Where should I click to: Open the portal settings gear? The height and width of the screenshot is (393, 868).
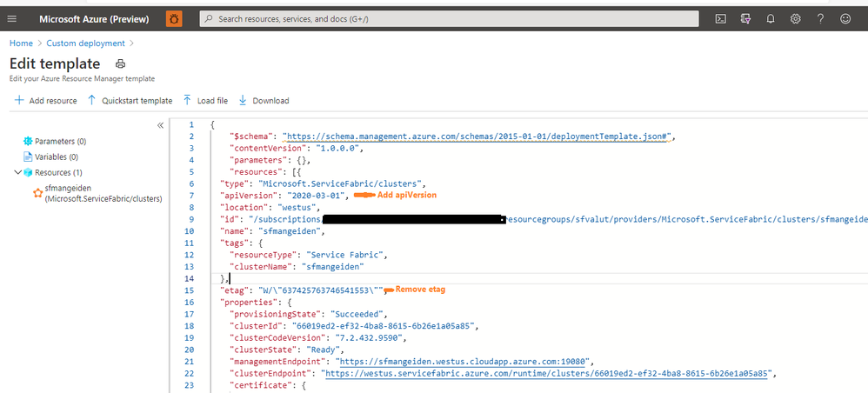pos(796,19)
